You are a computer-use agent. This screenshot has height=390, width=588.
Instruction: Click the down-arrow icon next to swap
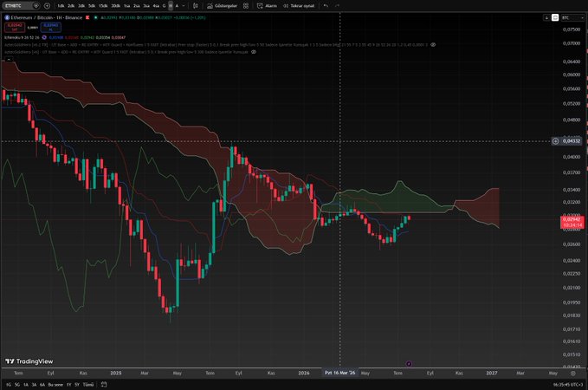546,17
